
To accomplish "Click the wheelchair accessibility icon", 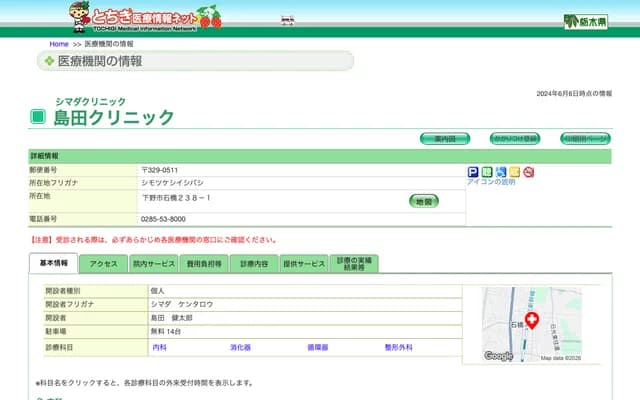I will click(501, 172).
